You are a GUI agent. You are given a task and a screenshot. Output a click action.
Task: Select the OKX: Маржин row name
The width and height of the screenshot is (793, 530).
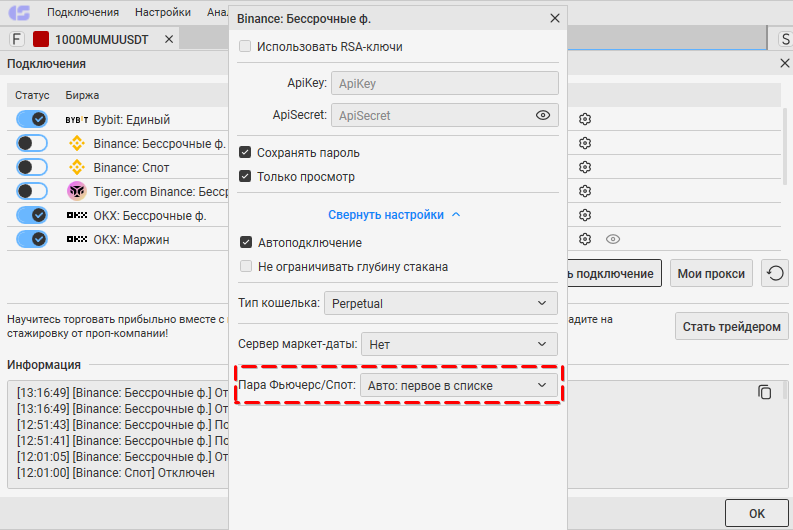131,240
